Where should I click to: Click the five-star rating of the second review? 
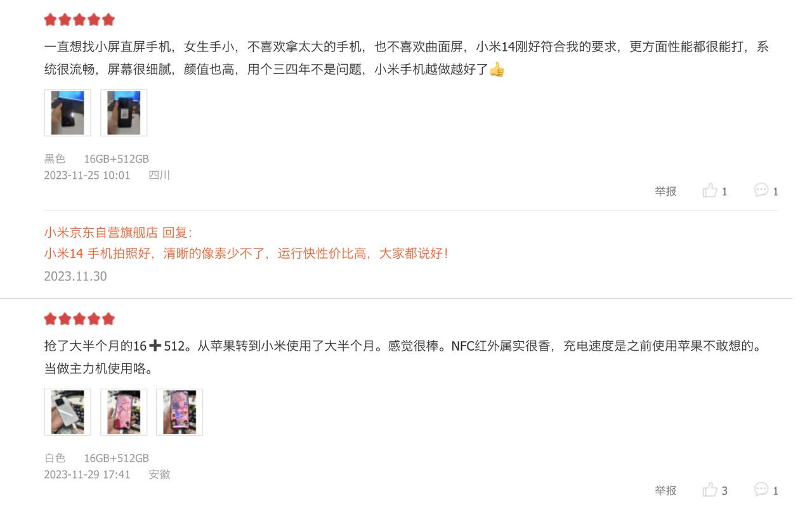coord(79,319)
